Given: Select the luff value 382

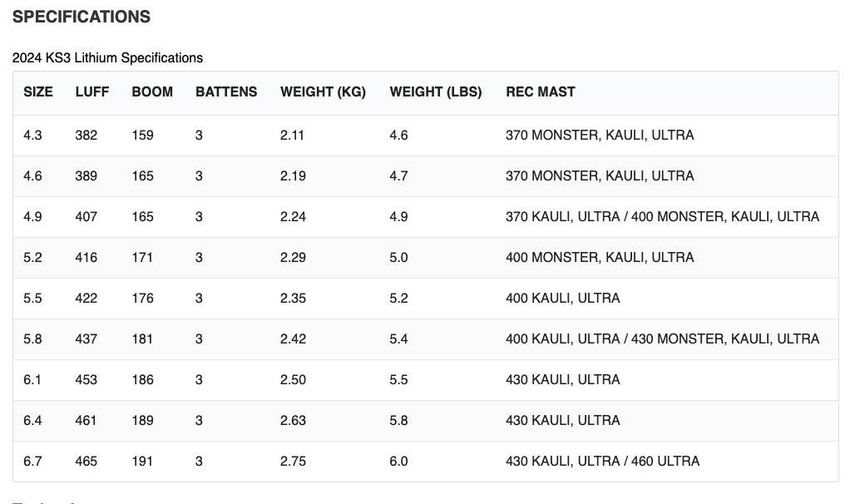Looking at the screenshot, I should click(x=86, y=135).
